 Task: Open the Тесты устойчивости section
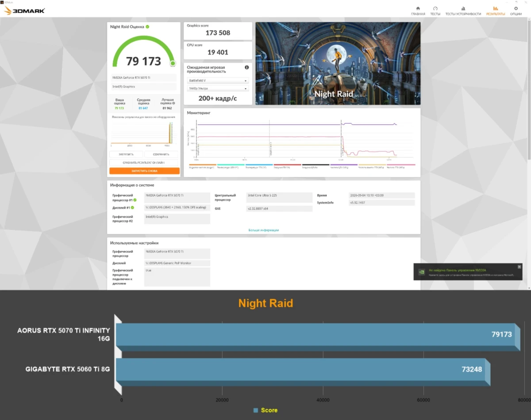(x=463, y=11)
